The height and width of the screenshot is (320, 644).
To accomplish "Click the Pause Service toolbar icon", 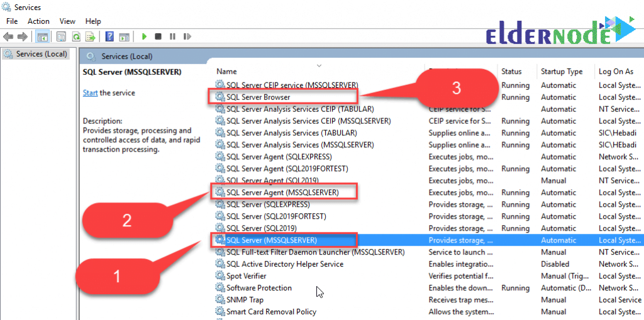I will [x=172, y=36].
